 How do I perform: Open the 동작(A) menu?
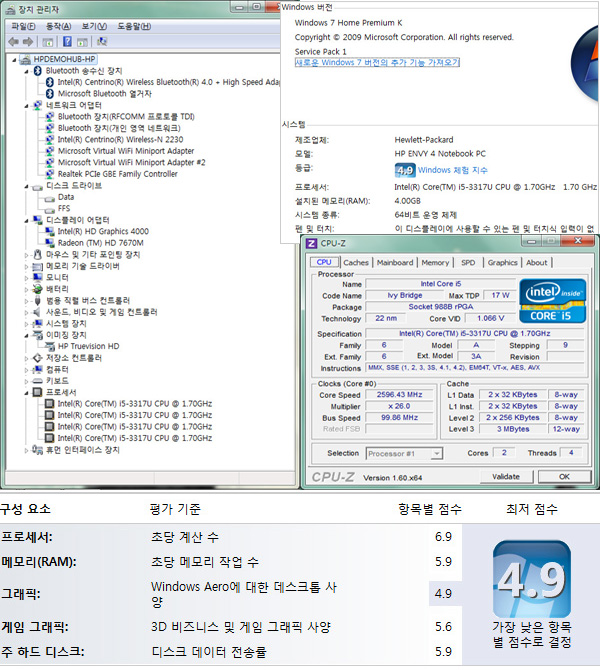click(x=59, y=26)
